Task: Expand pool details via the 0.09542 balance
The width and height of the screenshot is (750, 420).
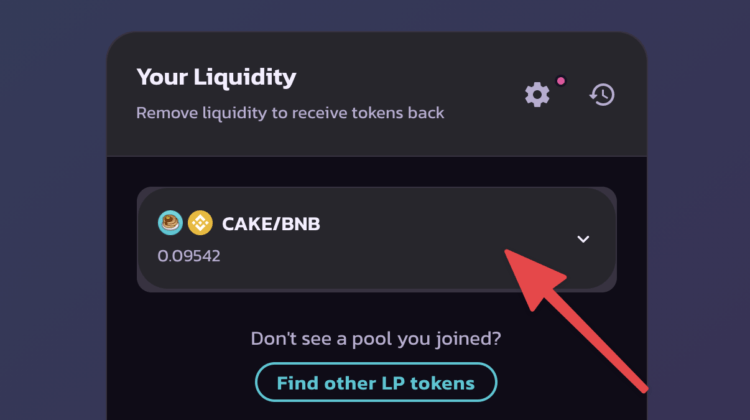Action: coord(189,255)
